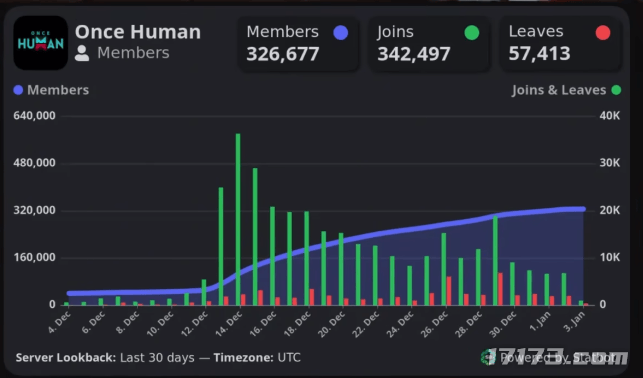Toggle the Members legend series

coord(51,90)
